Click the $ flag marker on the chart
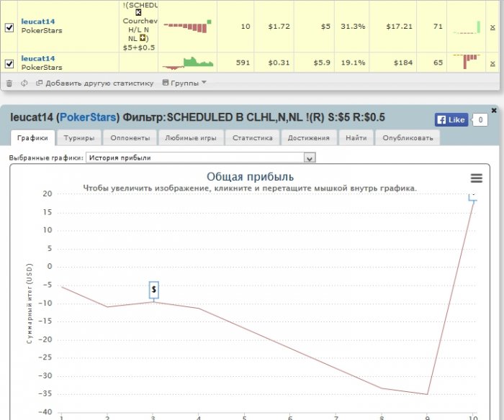The height and width of the screenshot is (420, 504). coord(153,290)
